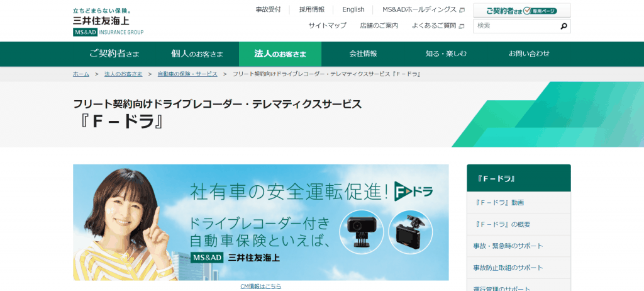Open 事故・緊急時のサポート in the sidebar

[x=519, y=246]
